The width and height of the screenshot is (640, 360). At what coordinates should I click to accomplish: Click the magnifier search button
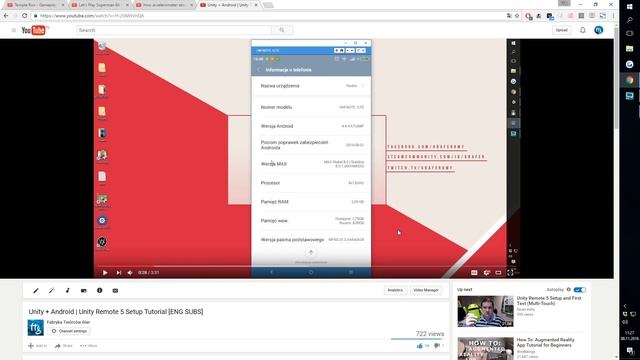point(282,30)
